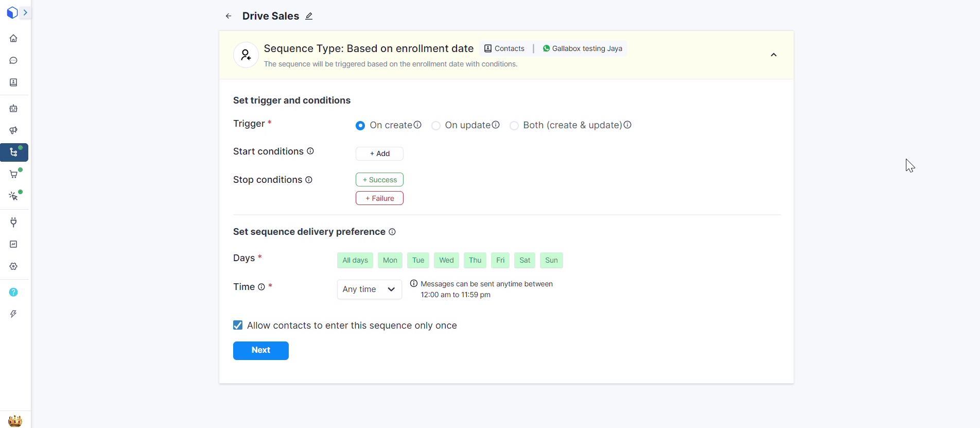Open the Integrations plug icon
The image size is (980, 428).
13,222
